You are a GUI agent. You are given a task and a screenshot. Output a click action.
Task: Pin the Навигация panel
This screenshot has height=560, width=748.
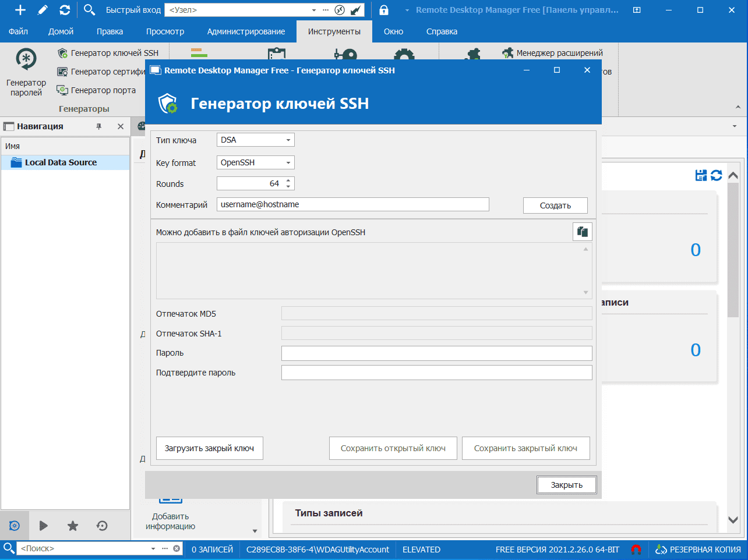tap(98, 126)
